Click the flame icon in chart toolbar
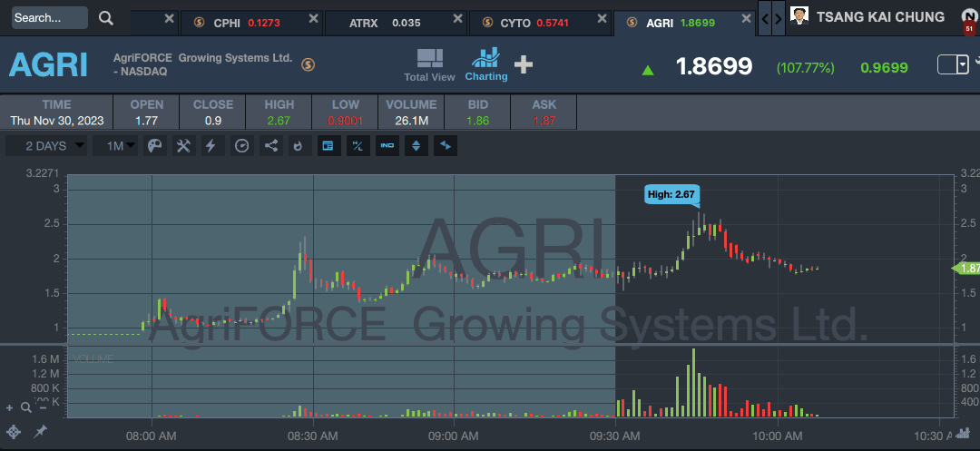This screenshot has height=451, width=980. click(299, 145)
